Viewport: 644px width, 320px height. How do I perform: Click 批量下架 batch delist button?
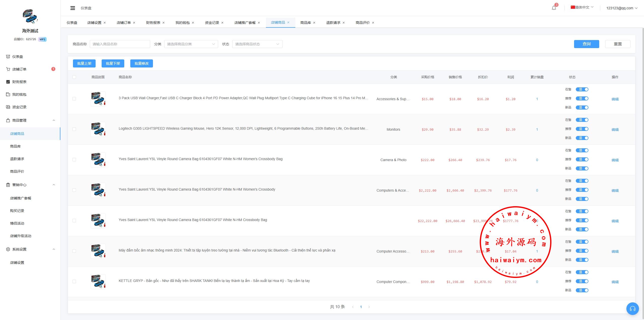pos(113,63)
